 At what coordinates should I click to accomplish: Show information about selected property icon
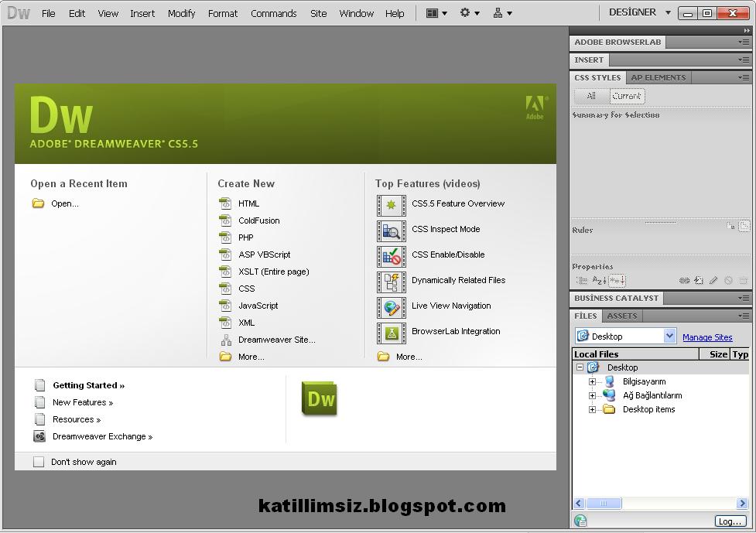(730, 226)
